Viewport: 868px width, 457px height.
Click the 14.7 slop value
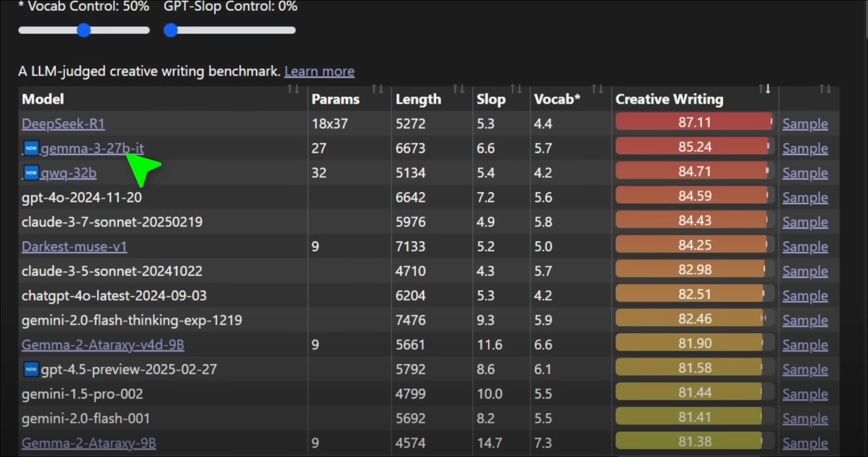[490, 443]
